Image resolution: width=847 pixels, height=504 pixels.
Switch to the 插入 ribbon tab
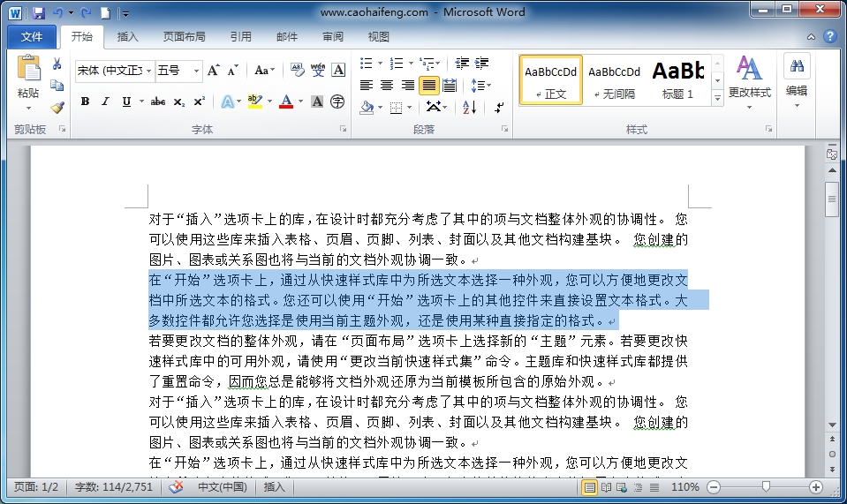tap(128, 37)
